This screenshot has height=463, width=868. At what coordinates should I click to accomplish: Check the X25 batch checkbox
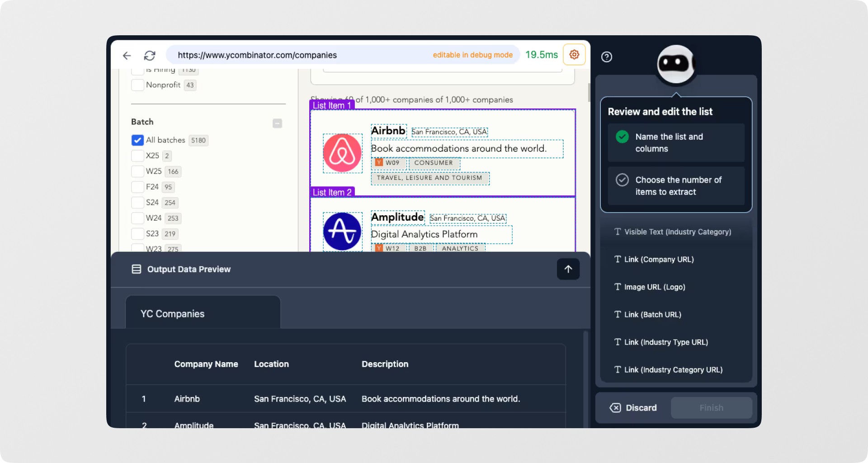point(137,156)
